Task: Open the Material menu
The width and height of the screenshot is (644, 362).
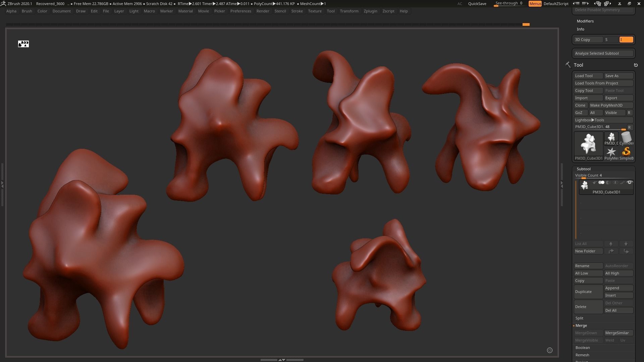Action: tap(185, 11)
